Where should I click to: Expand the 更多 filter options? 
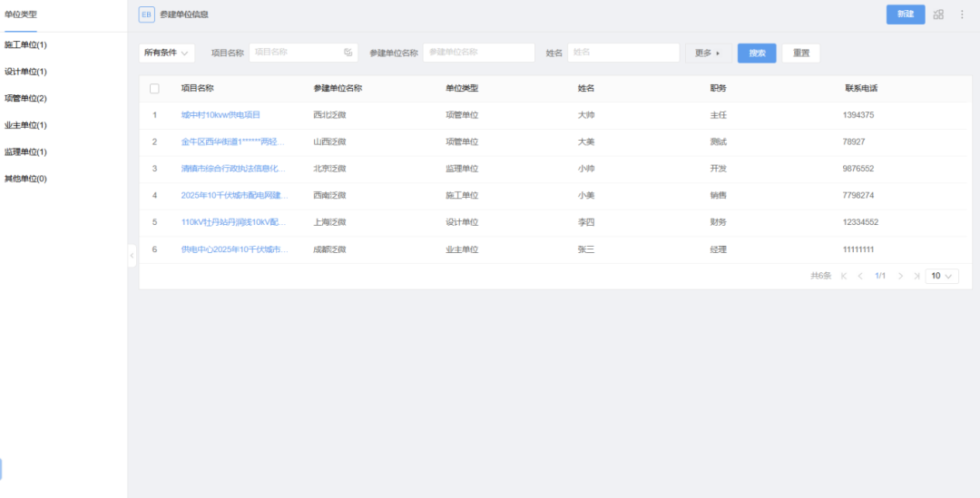pos(708,54)
